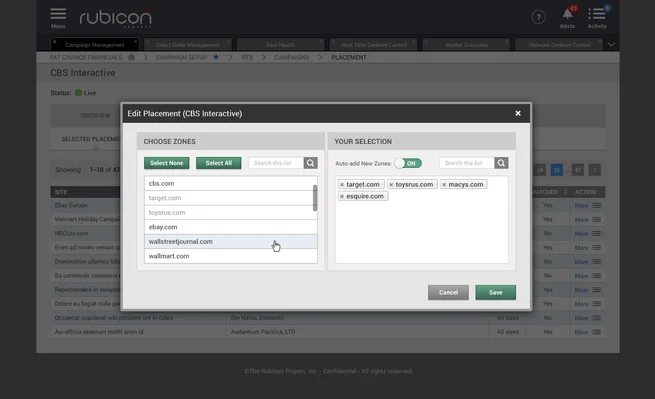Screen dimensions: 655x399
Task: Open the hamburger Menu icon
Action: (x=58, y=14)
